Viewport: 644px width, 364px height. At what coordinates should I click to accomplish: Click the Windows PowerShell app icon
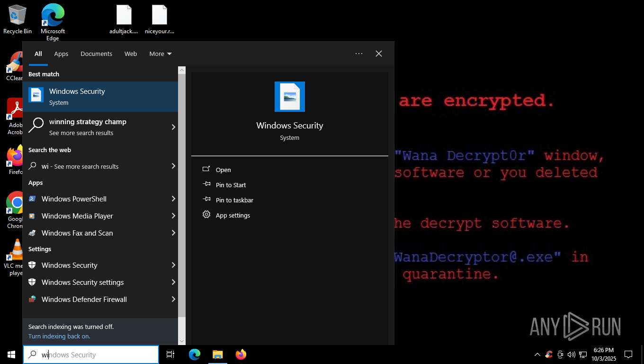click(32, 199)
